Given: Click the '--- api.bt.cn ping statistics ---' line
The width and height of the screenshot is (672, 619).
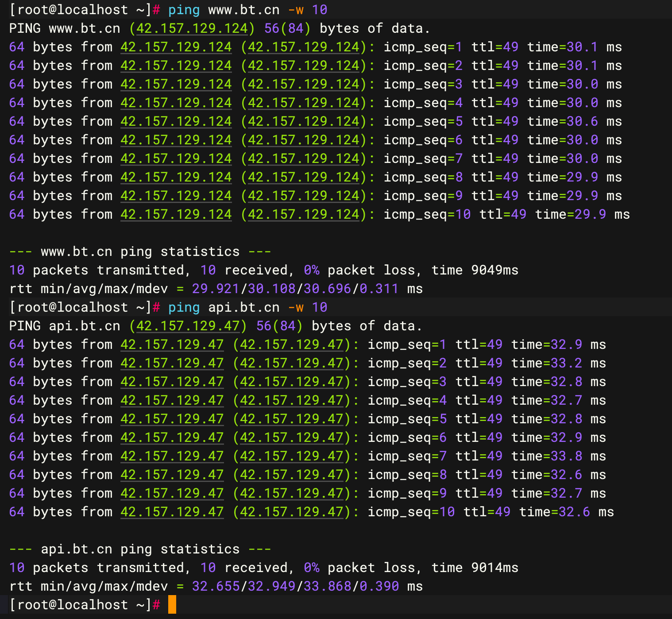Looking at the screenshot, I should [x=140, y=549].
